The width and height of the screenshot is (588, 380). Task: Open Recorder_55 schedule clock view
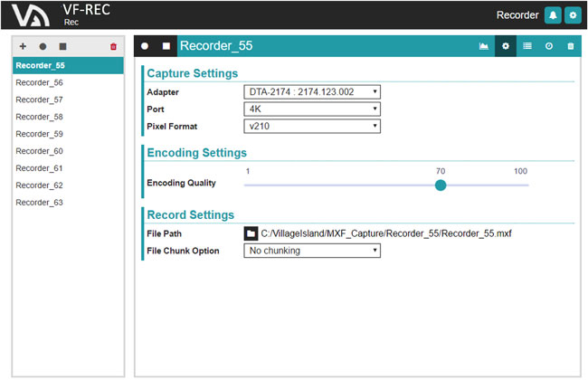548,46
